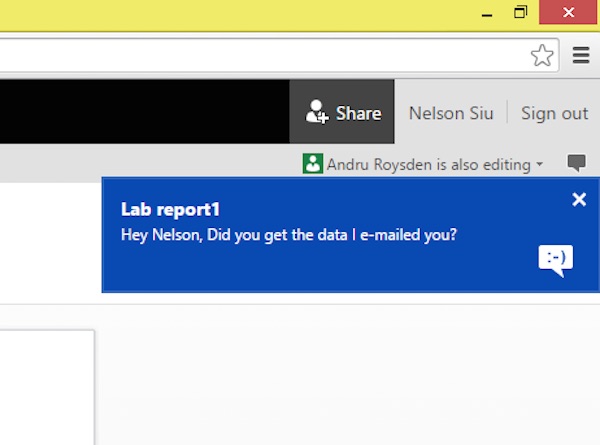Click 'Andru Roysden is also editing' text

tap(429, 165)
